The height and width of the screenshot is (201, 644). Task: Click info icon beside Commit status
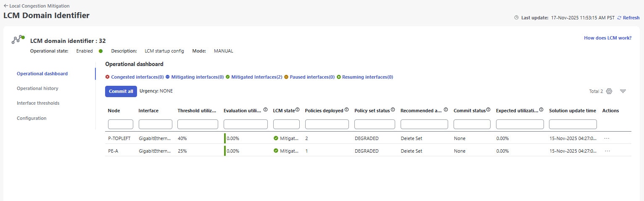pyautogui.click(x=488, y=110)
